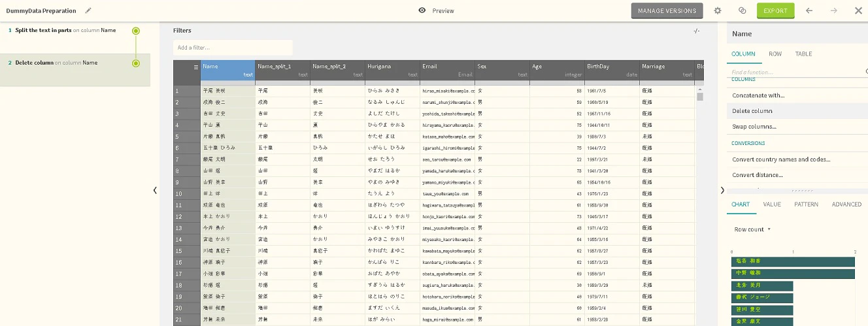The height and width of the screenshot is (326, 868).
Task: Select the BirthDay column header
Action: coord(612,70)
